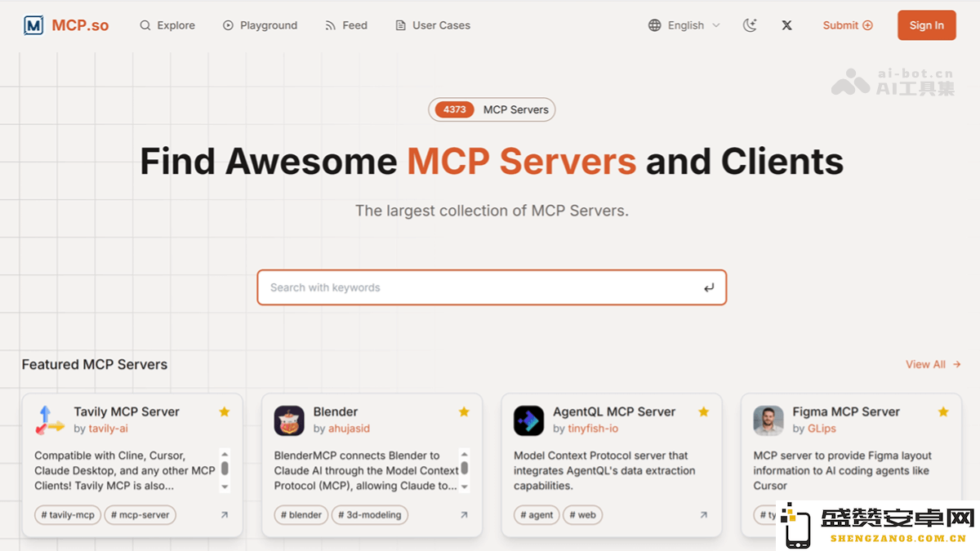Click the Explore magnifier icon
Screen dimensions: 980x551
click(x=145, y=25)
